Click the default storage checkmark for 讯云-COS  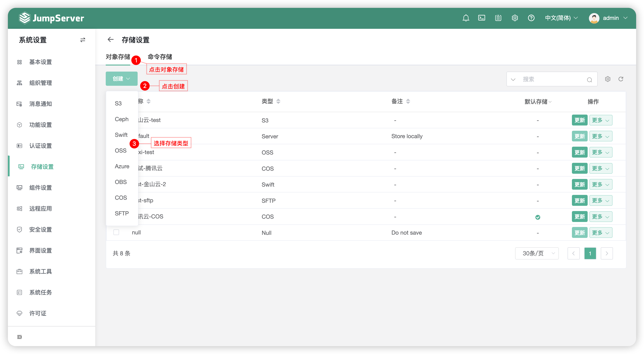coord(538,217)
